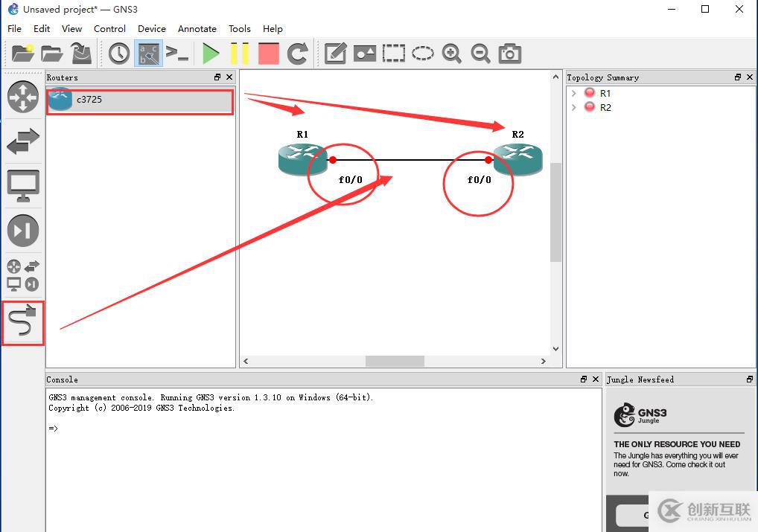Viewport: 758px width, 532px height.
Task: Expand R1 in Topology Summary
Action: tap(574, 93)
